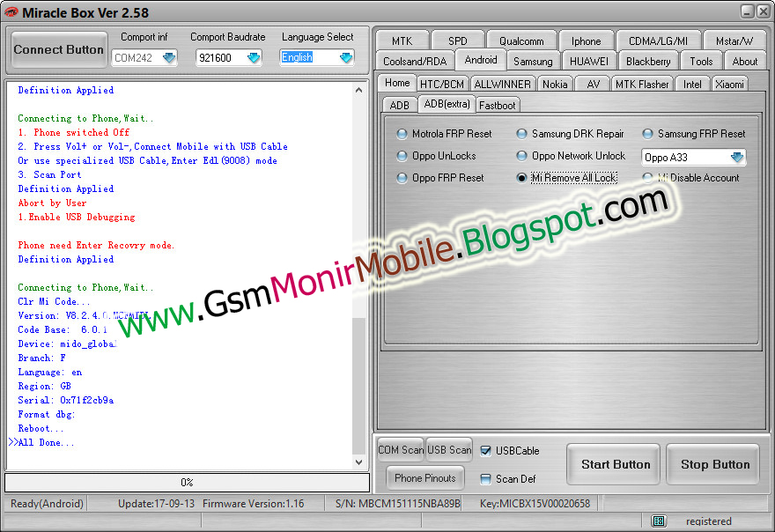Click the log scrollbar up arrow

[x=358, y=90]
